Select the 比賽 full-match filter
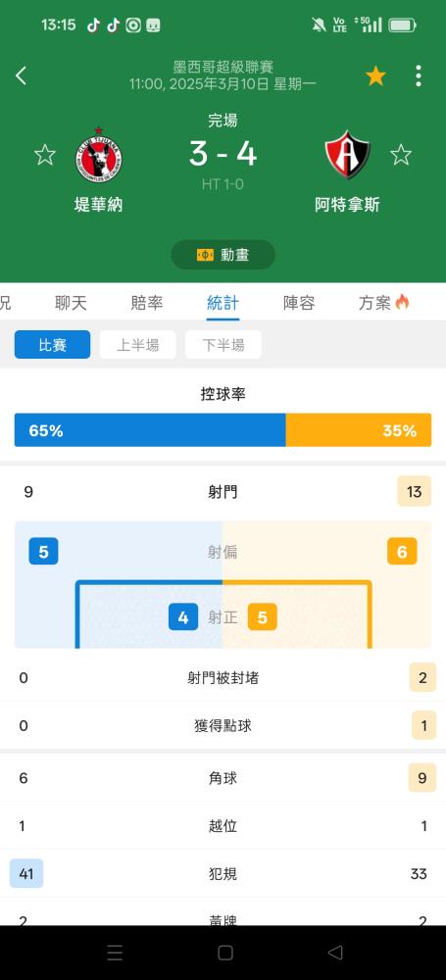The image size is (446, 980). tap(53, 344)
